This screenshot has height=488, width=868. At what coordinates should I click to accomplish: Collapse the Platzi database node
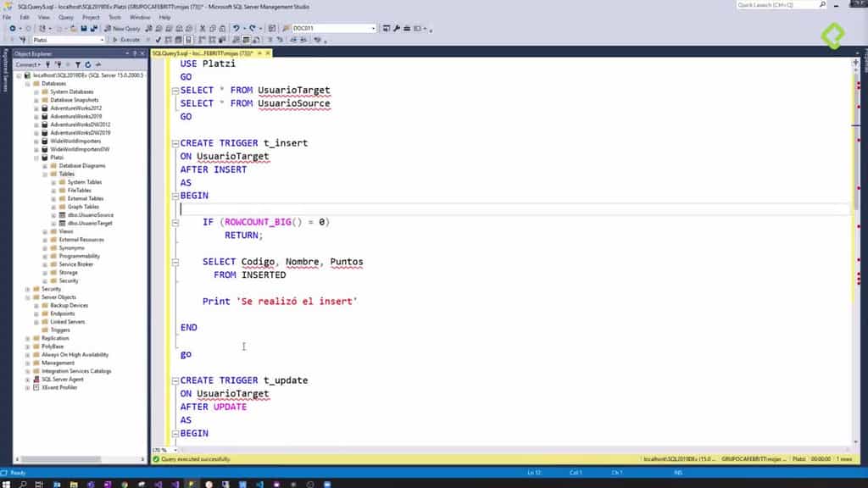click(x=36, y=158)
